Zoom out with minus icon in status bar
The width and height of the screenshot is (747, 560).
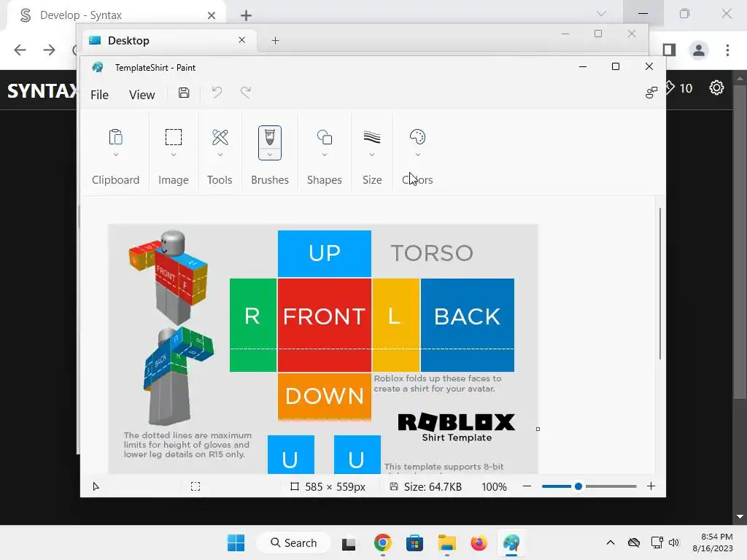(527, 486)
